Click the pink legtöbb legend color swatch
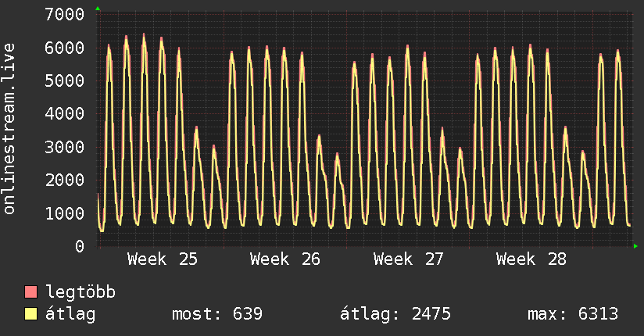This screenshot has height=336, width=644. (x=30, y=291)
